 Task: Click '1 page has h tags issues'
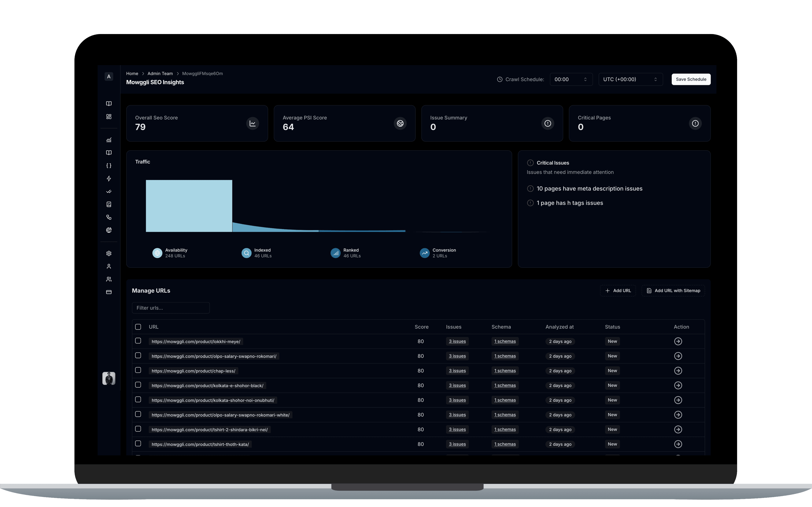[x=570, y=203]
